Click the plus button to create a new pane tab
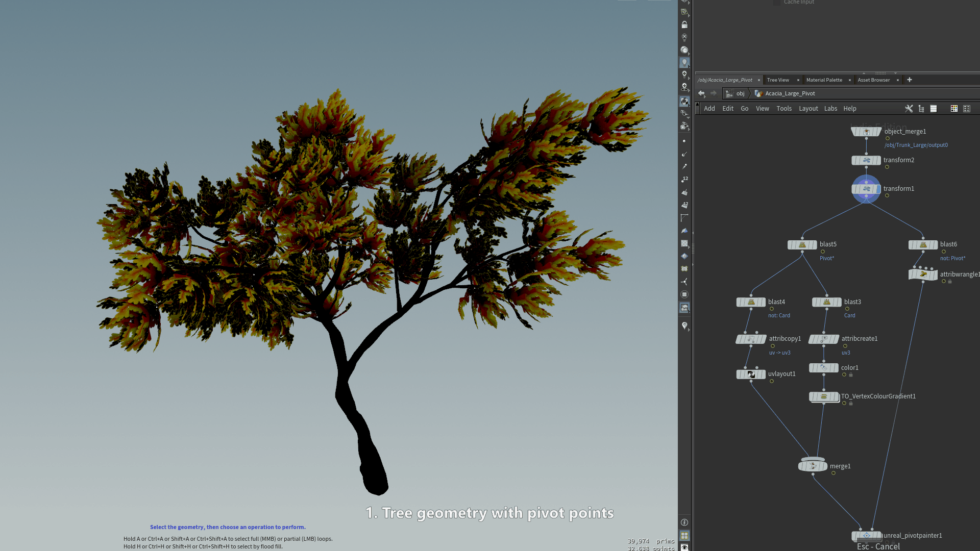The image size is (980, 551). coord(909,80)
